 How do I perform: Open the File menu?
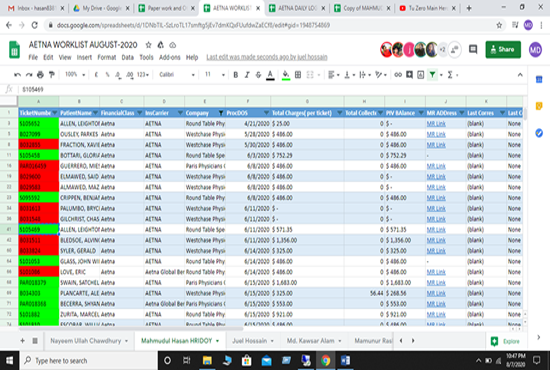pos(33,57)
